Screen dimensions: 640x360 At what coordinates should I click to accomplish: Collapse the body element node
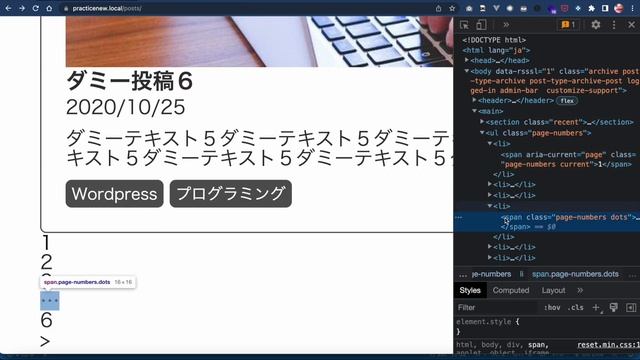[467, 71]
